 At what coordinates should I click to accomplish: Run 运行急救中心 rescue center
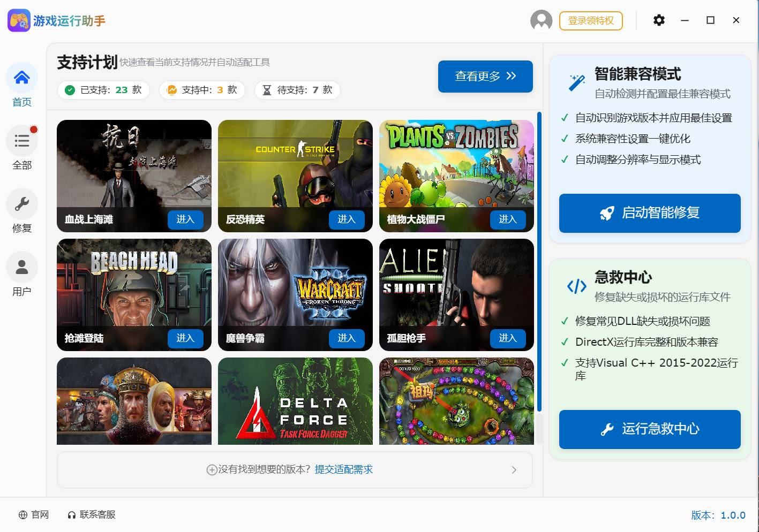(650, 429)
